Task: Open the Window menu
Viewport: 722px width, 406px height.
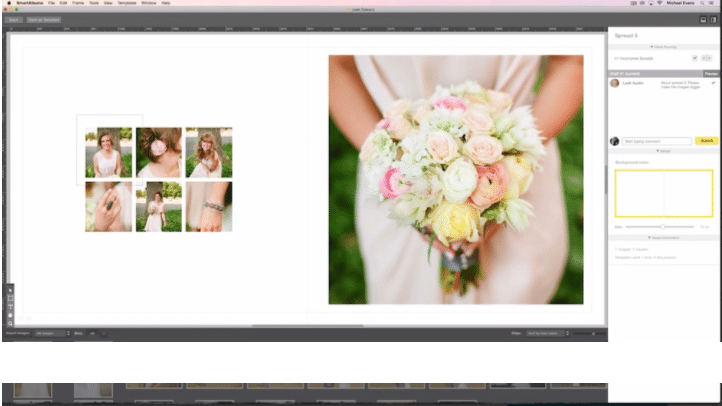Action: (x=148, y=3)
